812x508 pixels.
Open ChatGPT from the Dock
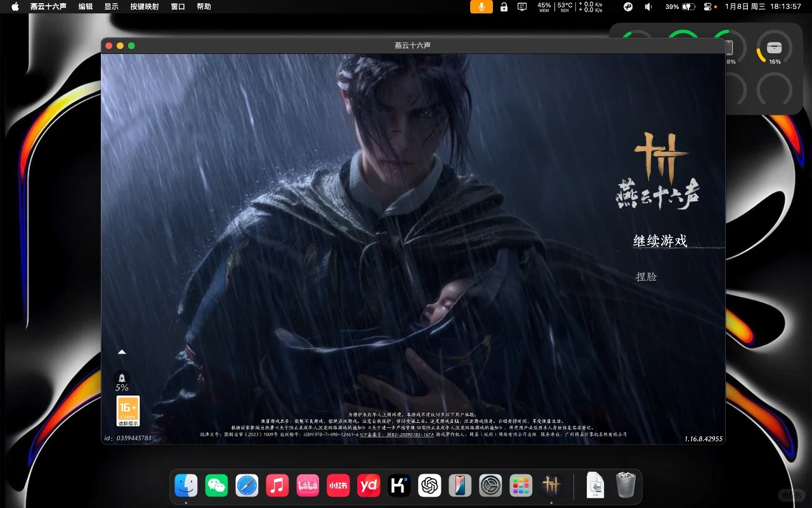[429, 486]
